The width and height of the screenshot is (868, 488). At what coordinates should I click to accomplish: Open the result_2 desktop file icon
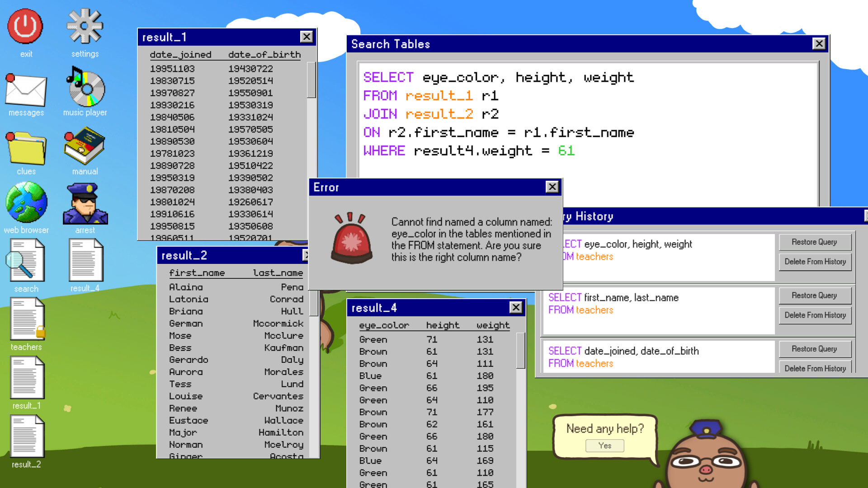27,437
